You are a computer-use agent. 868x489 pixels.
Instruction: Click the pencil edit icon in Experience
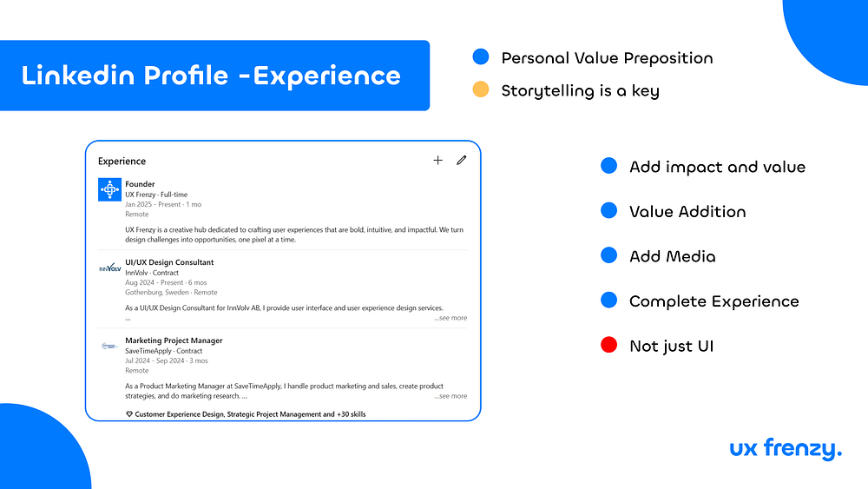point(461,160)
